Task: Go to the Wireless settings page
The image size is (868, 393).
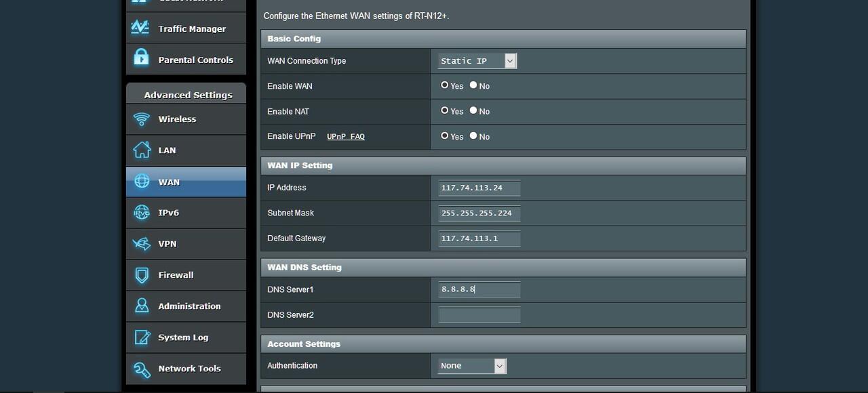Action: pos(186,119)
